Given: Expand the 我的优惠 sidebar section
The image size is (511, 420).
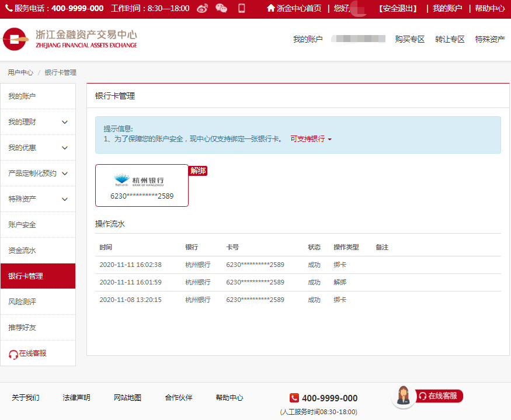Looking at the screenshot, I should click(x=38, y=148).
